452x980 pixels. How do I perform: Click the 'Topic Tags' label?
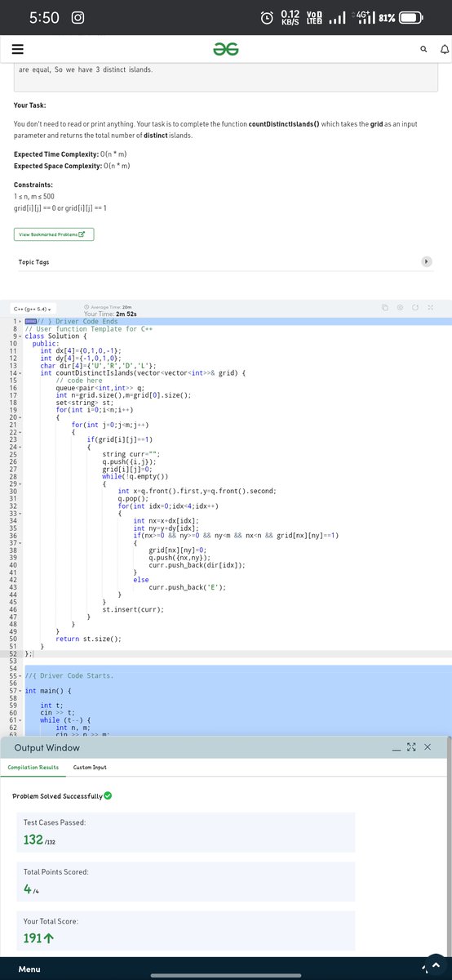coord(33,262)
